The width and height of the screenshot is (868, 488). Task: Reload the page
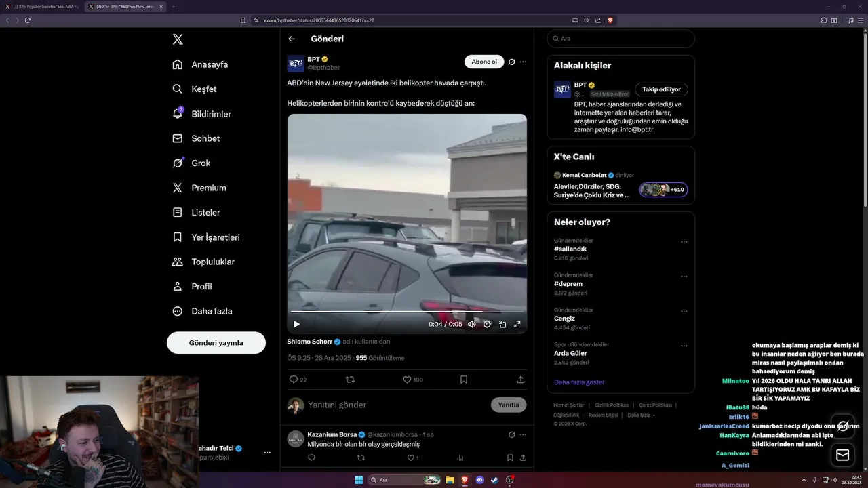pos(28,20)
